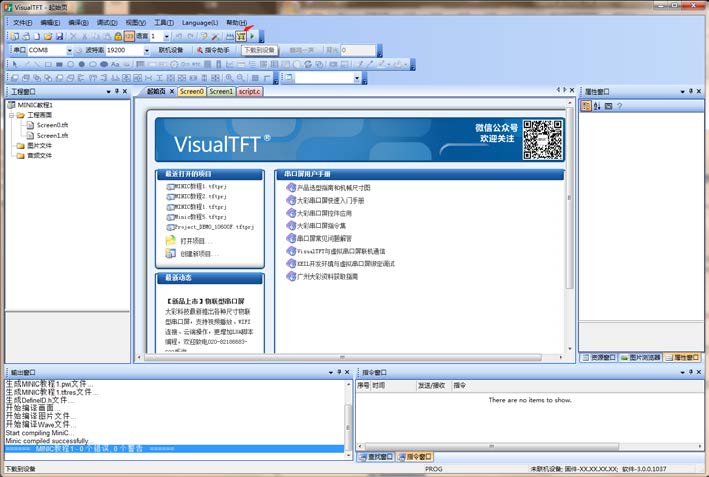Click the zoom in magnifier icon
The height and width of the screenshot is (477, 709).
(x=229, y=78)
